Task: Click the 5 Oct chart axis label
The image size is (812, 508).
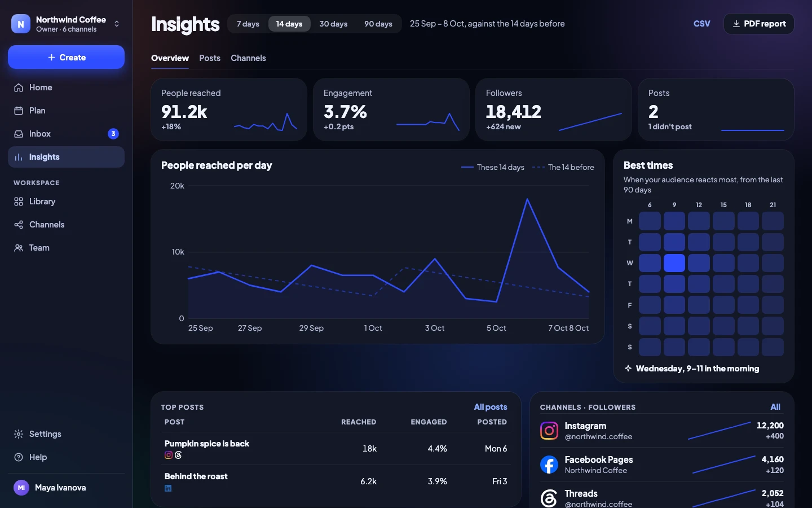Action: click(x=496, y=328)
